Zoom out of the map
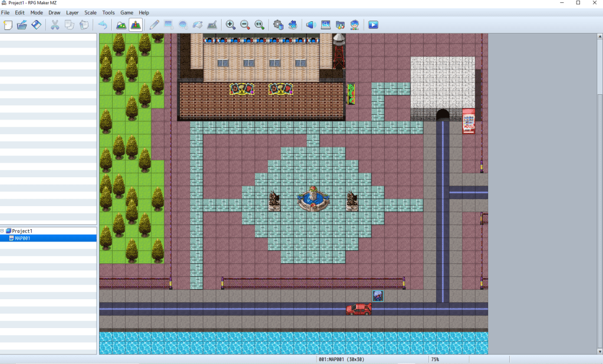The height and width of the screenshot is (364, 603). (x=245, y=25)
